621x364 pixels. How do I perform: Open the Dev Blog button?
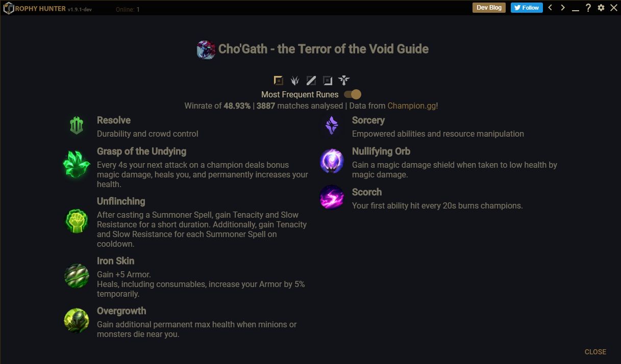point(489,8)
